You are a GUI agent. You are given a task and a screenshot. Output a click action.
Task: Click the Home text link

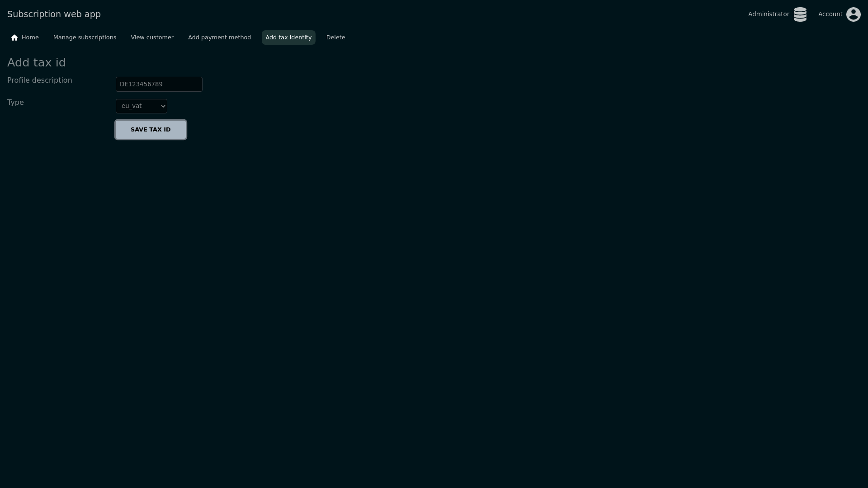30,38
